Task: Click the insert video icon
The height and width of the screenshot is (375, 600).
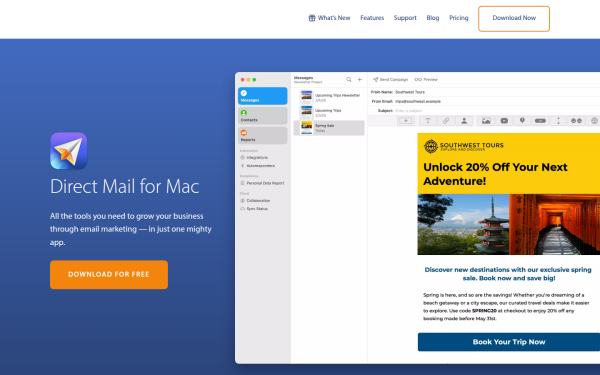Action: click(504, 121)
